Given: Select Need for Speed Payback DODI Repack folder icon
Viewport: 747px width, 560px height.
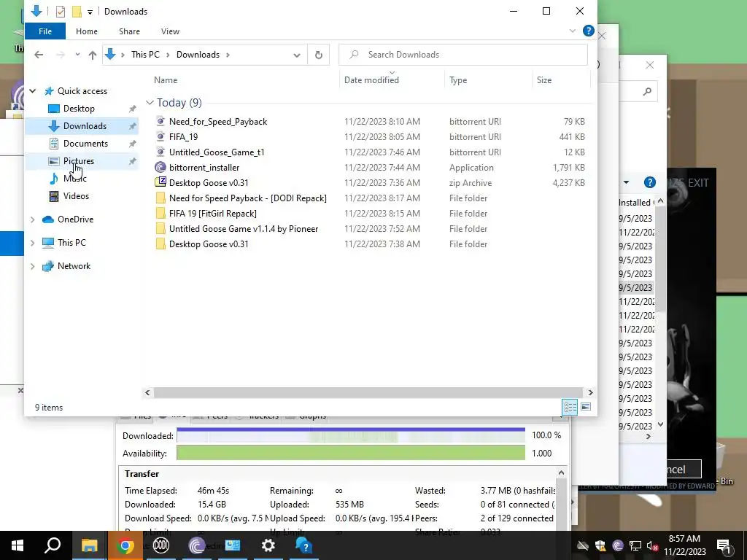Looking at the screenshot, I should point(160,198).
